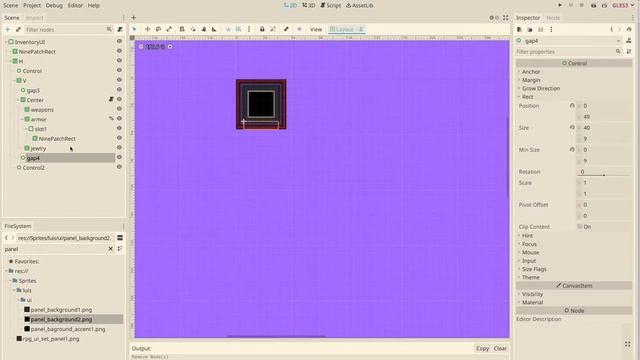Viewport: 640px width, 360px height.
Task: Hide the weapons node
Action: tap(119, 109)
